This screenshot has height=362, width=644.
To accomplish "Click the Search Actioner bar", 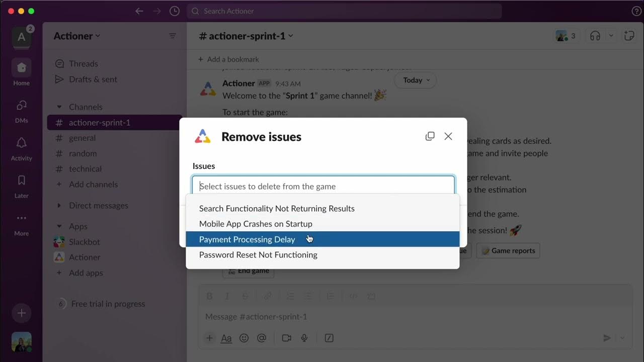I will tap(344, 11).
